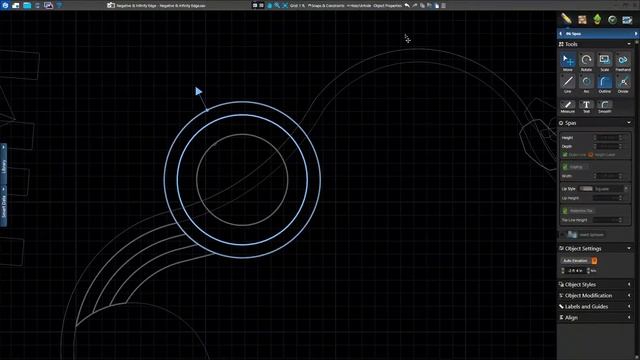640x360 pixels.
Task: Open Snaps & Constraints menu
Action: (326, 6)
